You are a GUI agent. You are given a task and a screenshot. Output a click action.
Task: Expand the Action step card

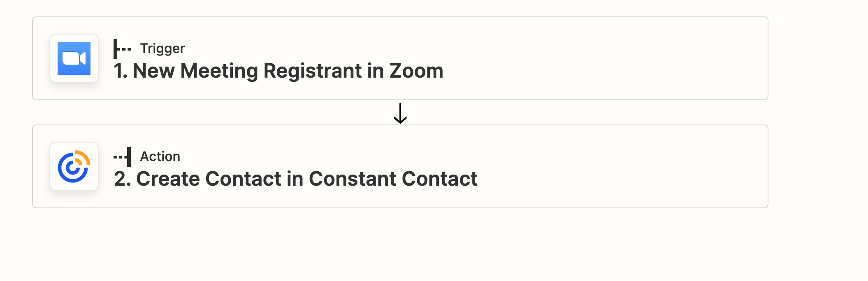pos(400,166)
